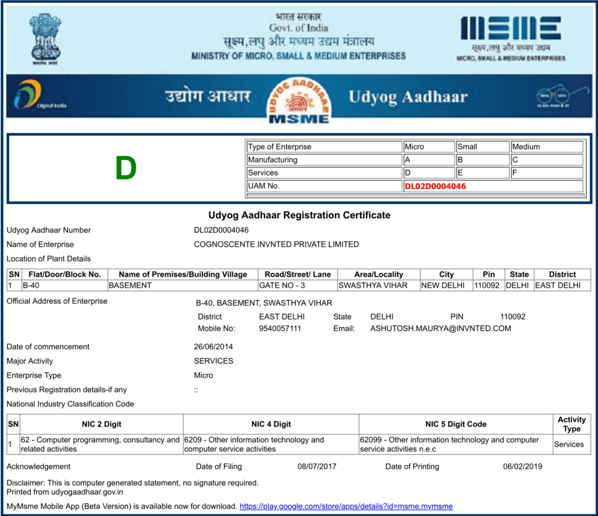Click the Acknowledgement label
This screenshot has width=598, height=516.
coord(39,466)
